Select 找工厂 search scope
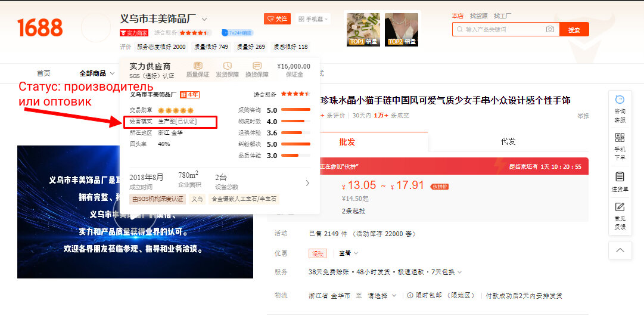 [x=503, y=16]
